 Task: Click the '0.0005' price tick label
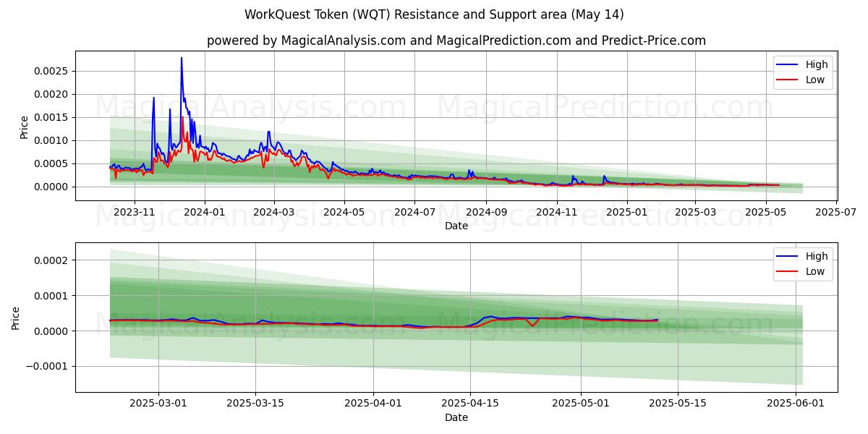pyautogui.click(x=52, y=163)
